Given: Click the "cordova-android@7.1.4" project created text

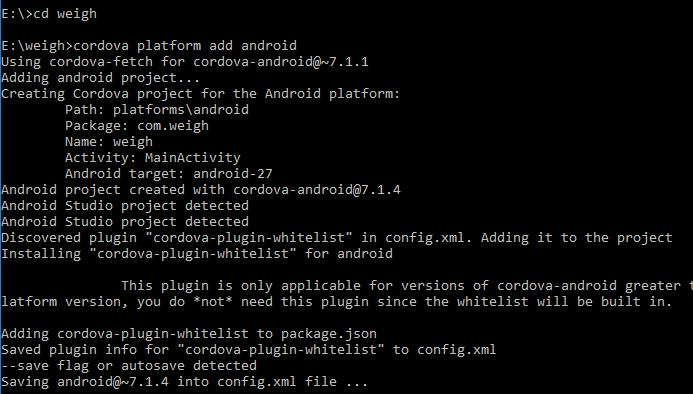Looking at the screenshot, I should [x=317, y=190].
